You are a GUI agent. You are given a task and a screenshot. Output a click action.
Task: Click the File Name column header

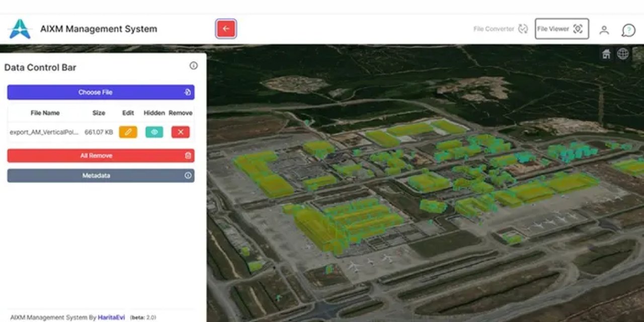click(45, 113)
